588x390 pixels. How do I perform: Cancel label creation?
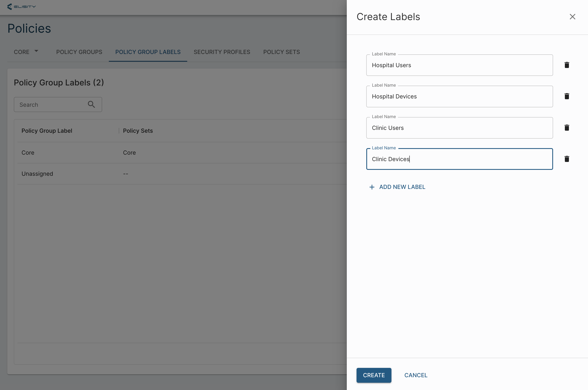point(416,375)
